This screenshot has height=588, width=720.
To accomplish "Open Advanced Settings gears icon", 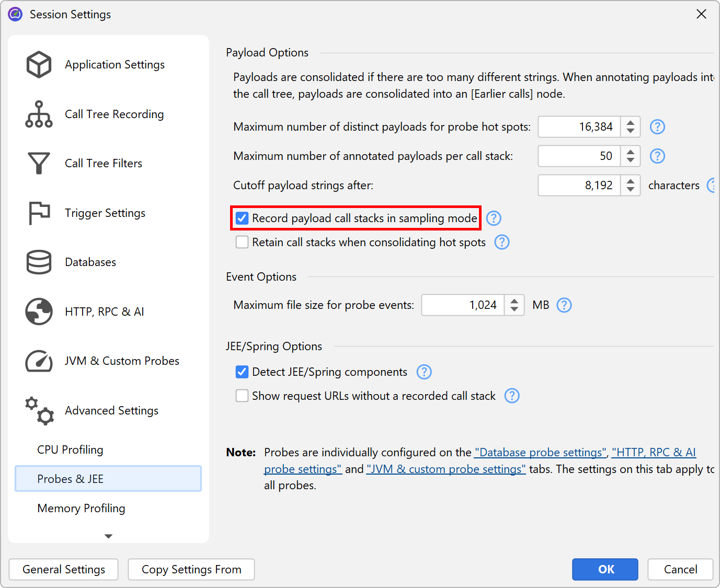I will click(x=39, y=410).
